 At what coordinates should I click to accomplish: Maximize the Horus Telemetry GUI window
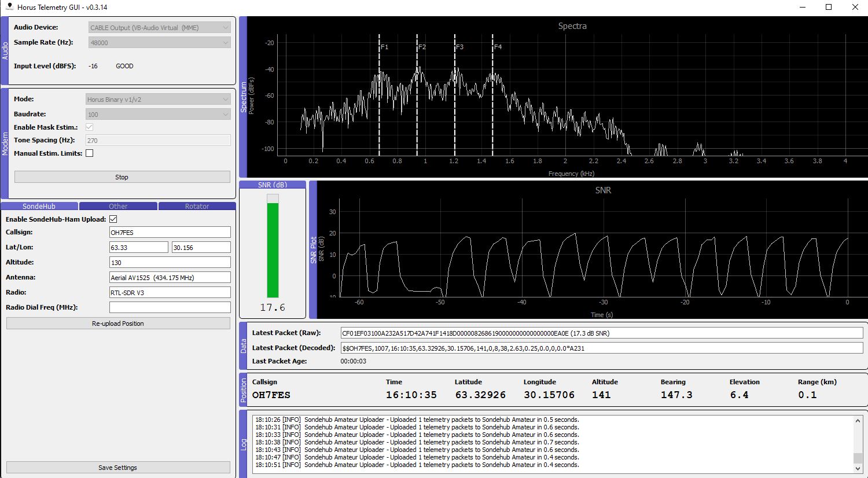(x=828, y=8)
